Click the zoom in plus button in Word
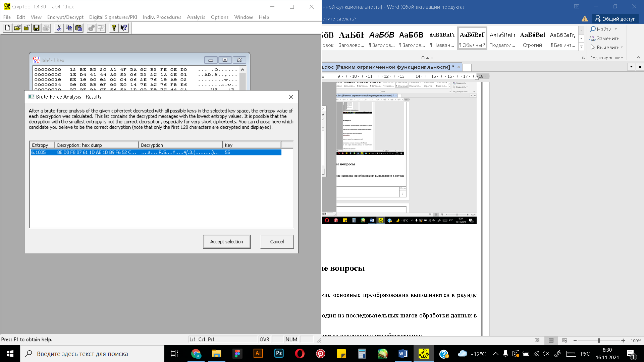This screenshot has height=362, width=644. point(623,341)
